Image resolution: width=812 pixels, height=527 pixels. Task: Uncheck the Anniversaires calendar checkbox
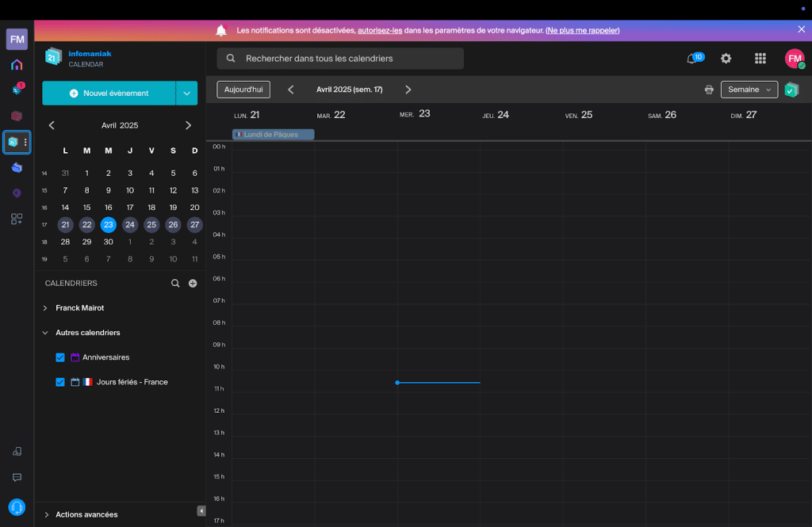pos(60,357)
